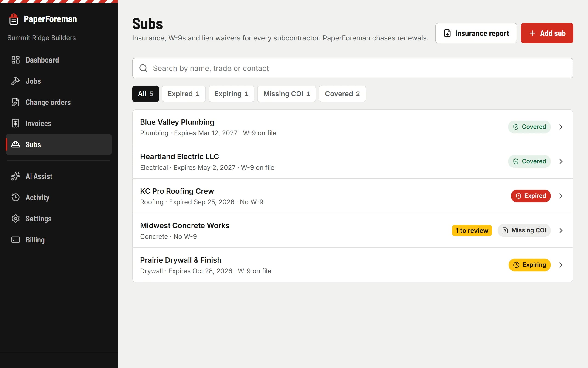The image size is (588, 368).
Task: Click the Billing credit card icon
Action: tap(16, 240)
